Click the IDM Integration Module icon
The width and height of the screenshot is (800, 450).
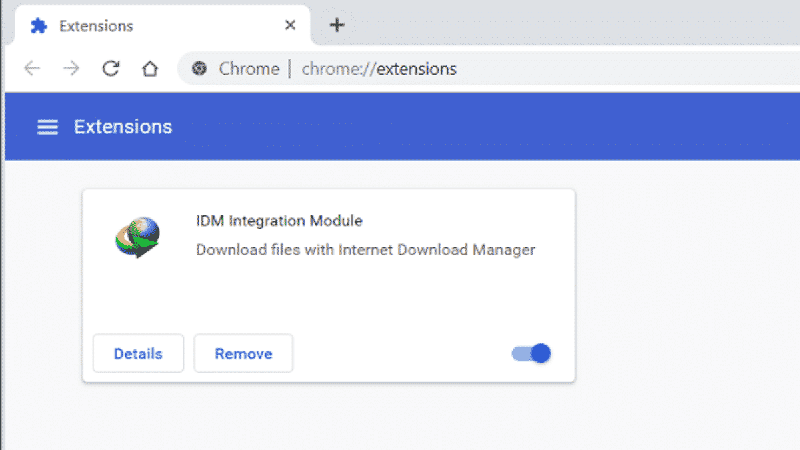[x=137, y=238]
